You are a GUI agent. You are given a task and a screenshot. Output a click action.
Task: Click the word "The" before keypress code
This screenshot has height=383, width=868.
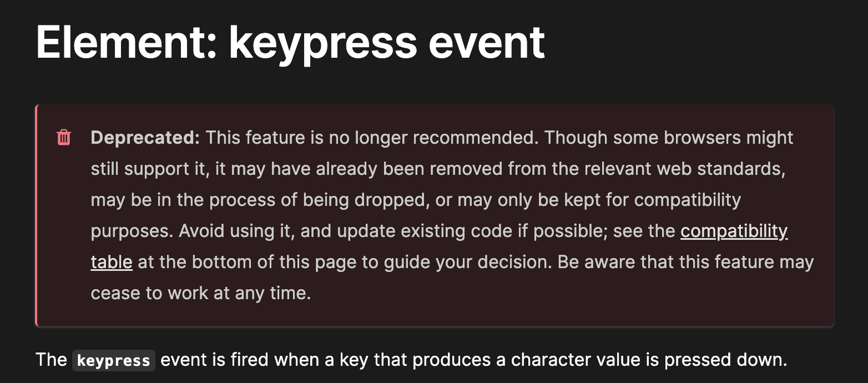pos(51,360)
